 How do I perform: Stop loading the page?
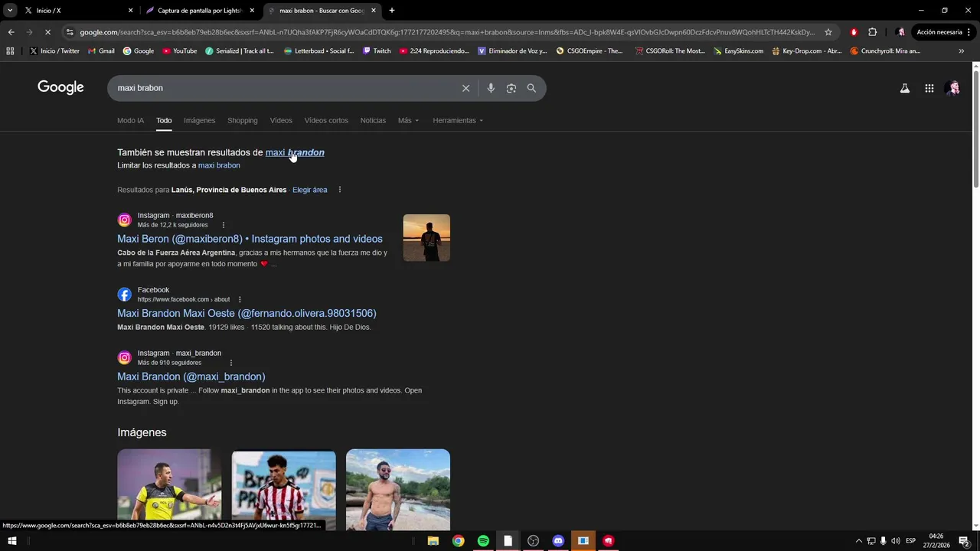tap(47, 32)
